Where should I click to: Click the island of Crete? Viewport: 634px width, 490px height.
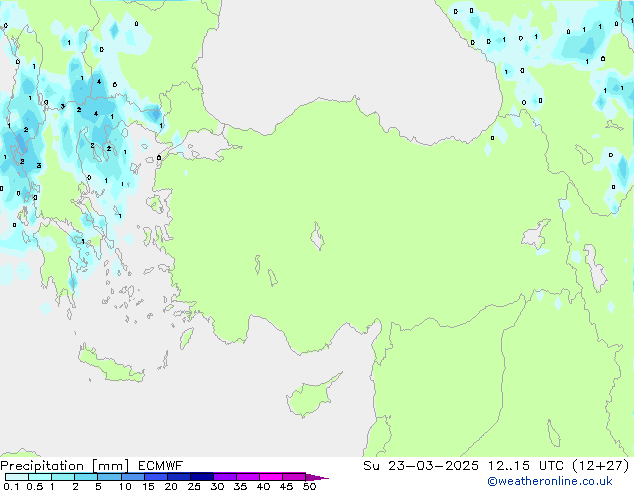pyautogui.click(x=118, y=373)
